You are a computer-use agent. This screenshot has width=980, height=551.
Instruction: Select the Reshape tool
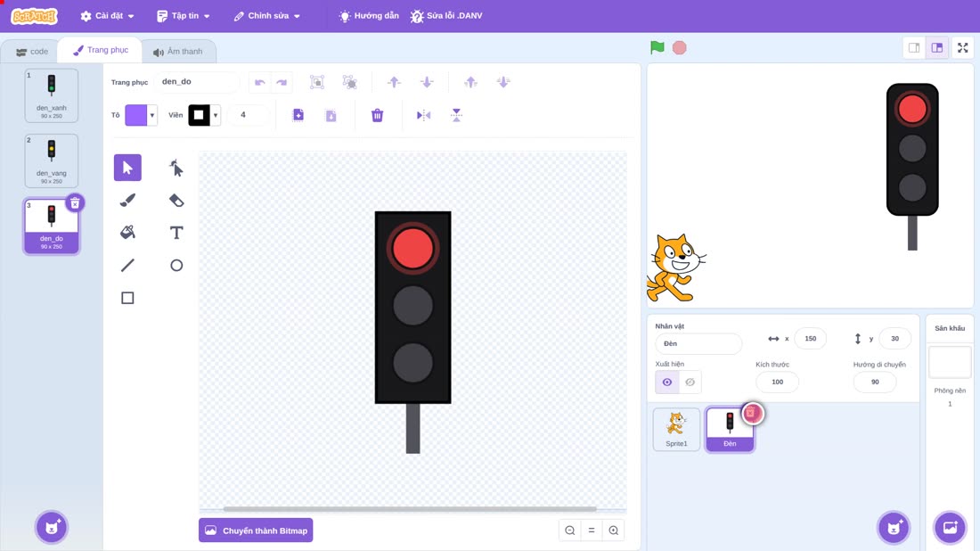click(x=176, y=168)
